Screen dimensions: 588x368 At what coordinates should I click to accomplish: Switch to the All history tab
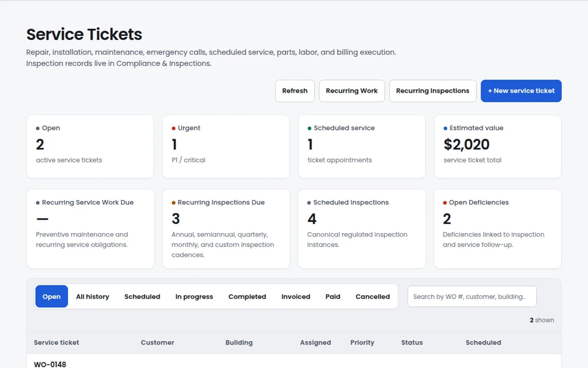93,296
